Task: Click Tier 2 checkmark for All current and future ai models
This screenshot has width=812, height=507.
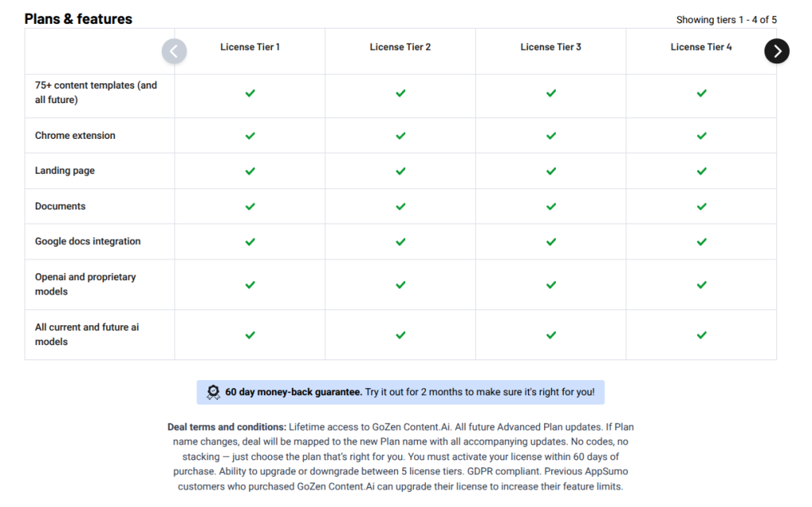Action: click(400, 335)
